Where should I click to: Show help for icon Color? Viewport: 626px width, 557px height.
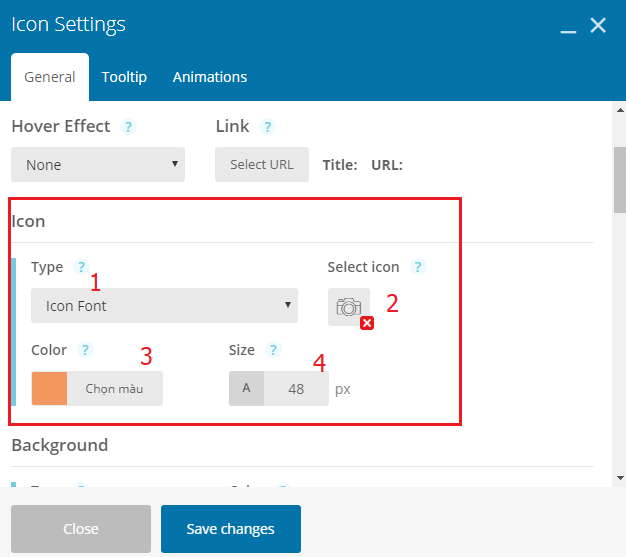click(x=85, y=350)
